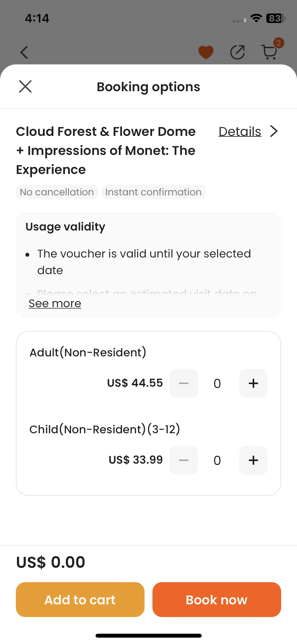Tap the back arrow icon
This screenshot has height=644, width=297.
(x=24, y=52)
